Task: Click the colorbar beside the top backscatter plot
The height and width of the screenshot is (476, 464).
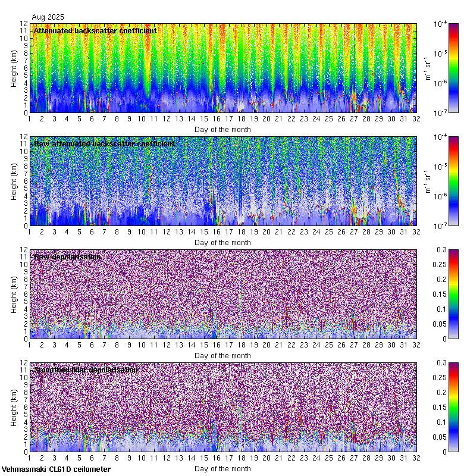Action: pyautogui.click(x=454, y=68)
